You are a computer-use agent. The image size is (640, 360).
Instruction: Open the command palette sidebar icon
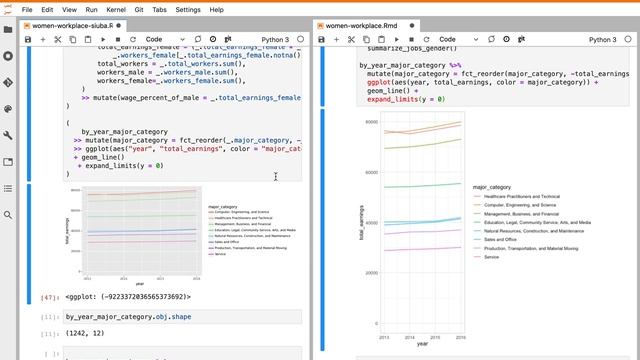(8, 109)
